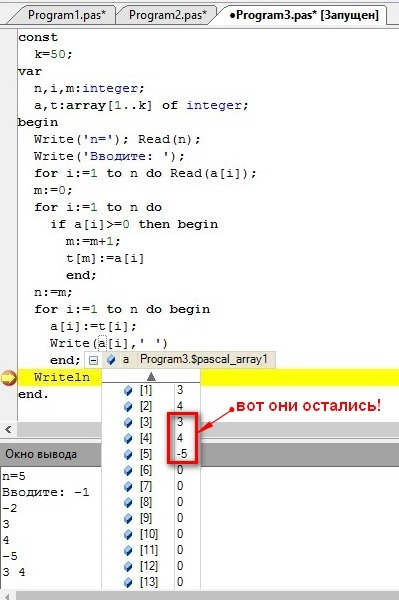Switch to the Program2.pas tab
Viewport: 399px width, 600px height.
168,15
